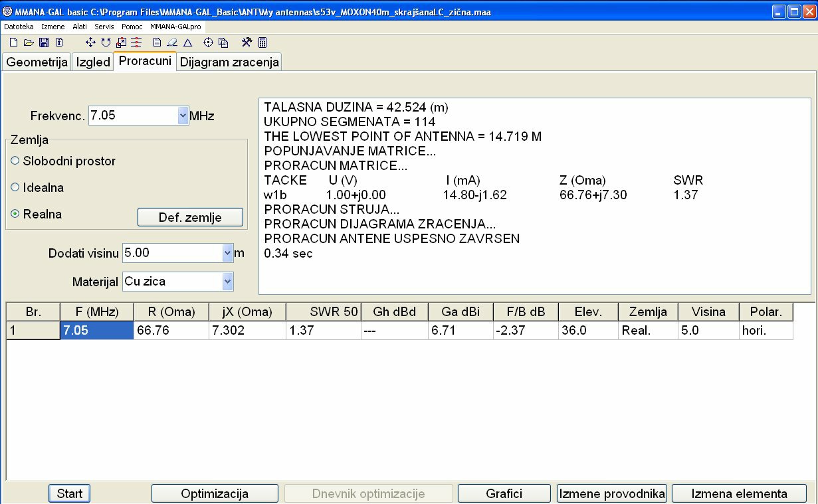Save the antenna file with floppy icon
The width and height of the screenshot is (818, 504).
tap(43, 42)
